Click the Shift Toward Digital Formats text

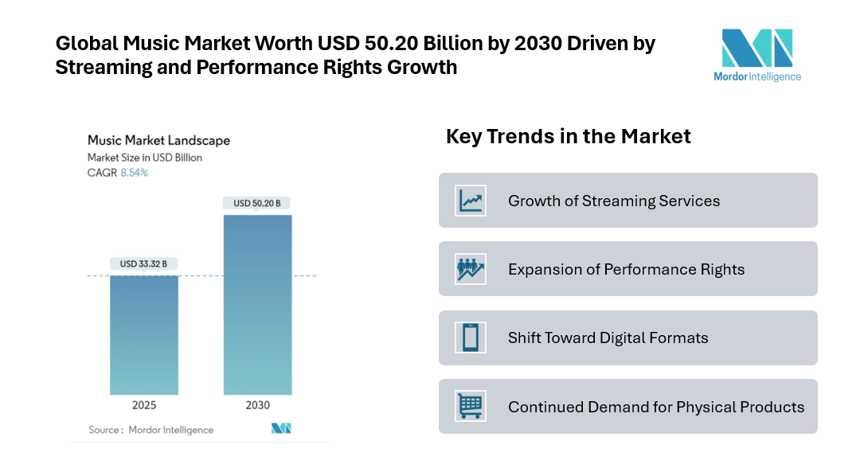coord(608,337)
